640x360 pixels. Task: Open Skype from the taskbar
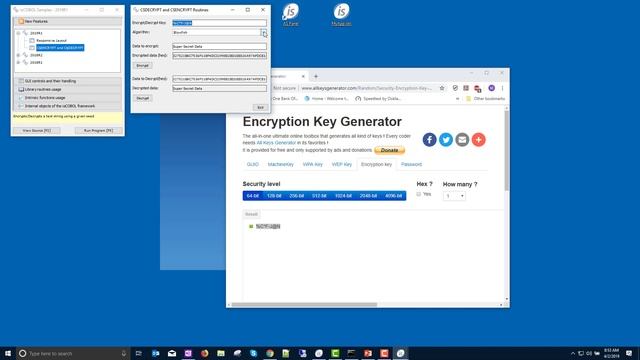[253, 353]
